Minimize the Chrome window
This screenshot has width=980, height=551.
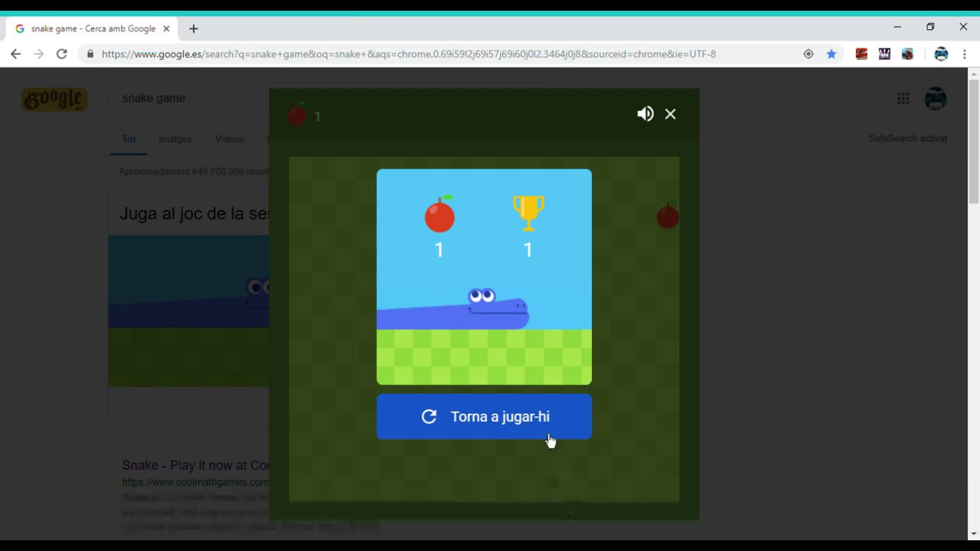897,27
